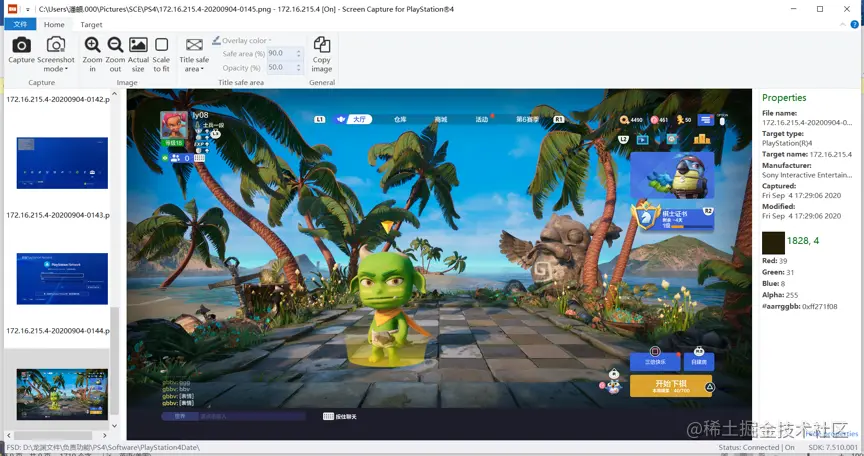Click the dark pixel color swatch in Properties

pos(773,243)
